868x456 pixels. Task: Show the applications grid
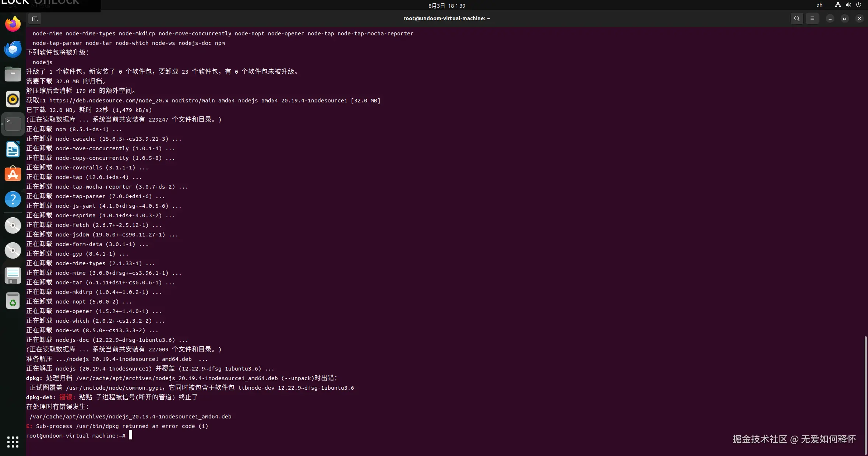tap(13, 442)
